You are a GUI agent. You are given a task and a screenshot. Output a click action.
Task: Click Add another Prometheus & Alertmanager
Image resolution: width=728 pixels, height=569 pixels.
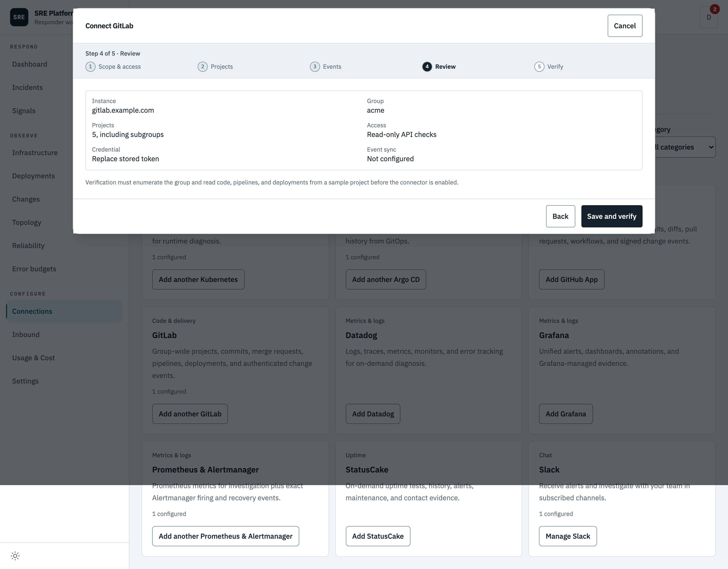tap(225, 536)
